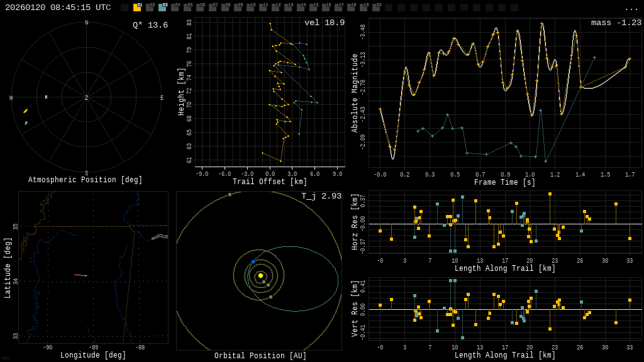Click the T_j 2.93 Tisserand label
The height and width of the screenshot is (362, 644).
(x=321, y=197)
